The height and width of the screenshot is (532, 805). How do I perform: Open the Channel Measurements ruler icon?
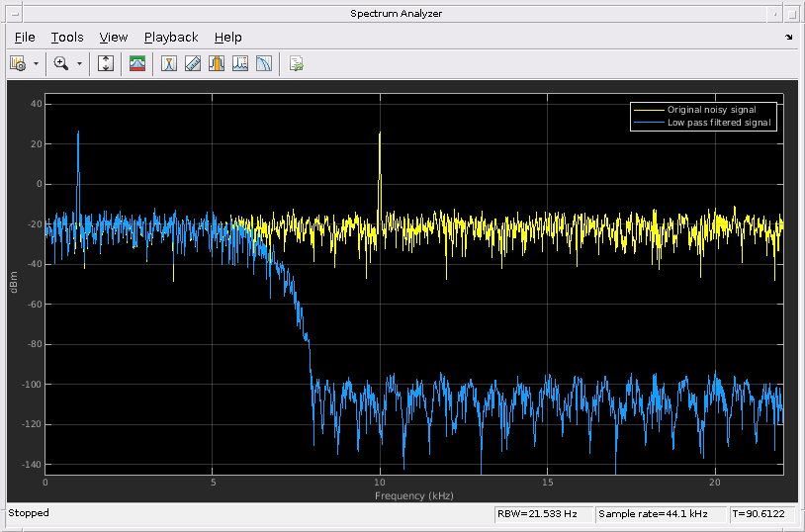coord(193,64)
